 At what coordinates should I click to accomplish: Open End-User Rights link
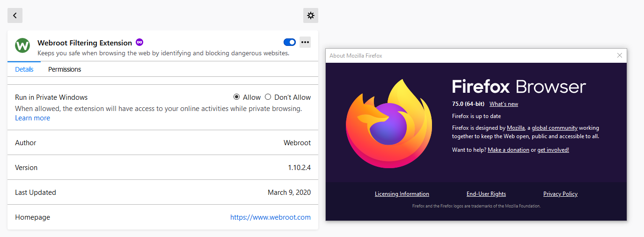(x=486, y=194)
